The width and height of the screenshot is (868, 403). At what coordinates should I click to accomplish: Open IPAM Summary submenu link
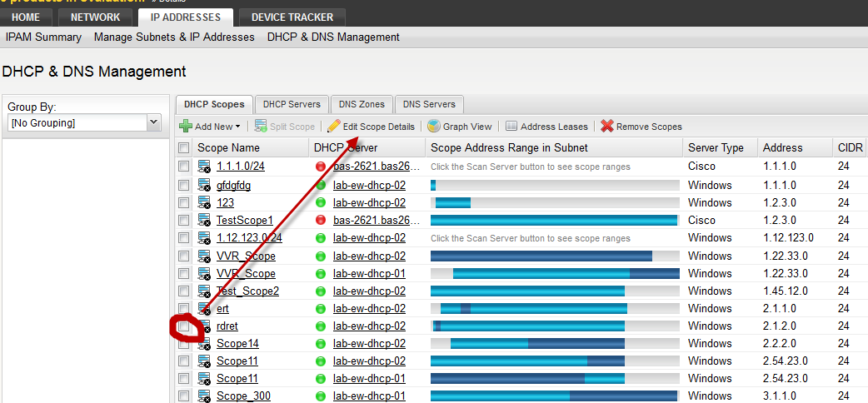click(43, 37)
